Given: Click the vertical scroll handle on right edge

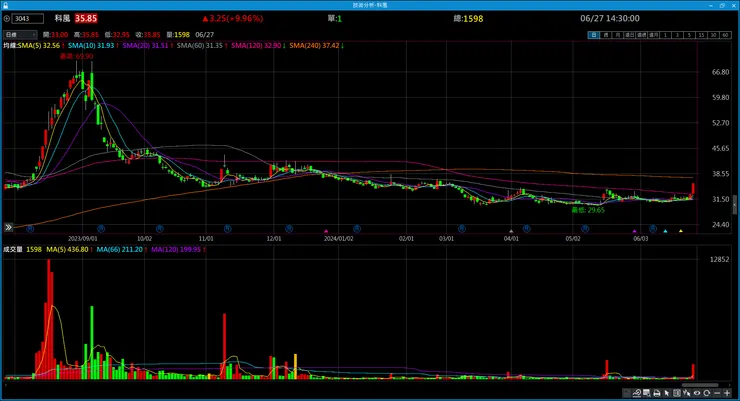Looking at the screenshot, I should click(734, 205).
